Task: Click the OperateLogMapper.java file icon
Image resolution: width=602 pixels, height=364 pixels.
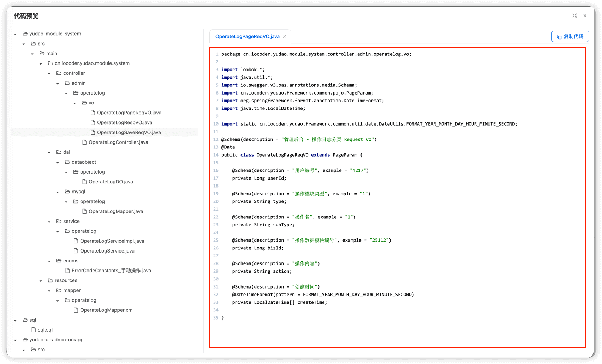Action: click(x=84, y=211)
